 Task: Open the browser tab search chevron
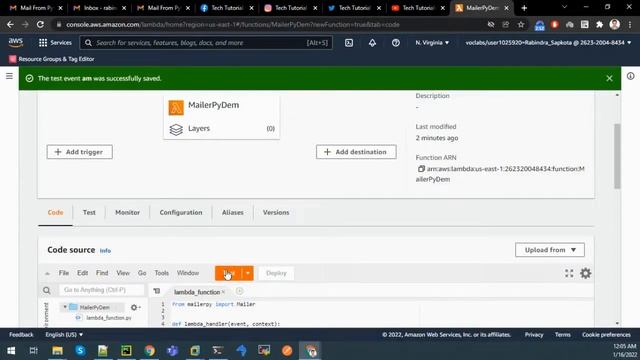[564, 8]
